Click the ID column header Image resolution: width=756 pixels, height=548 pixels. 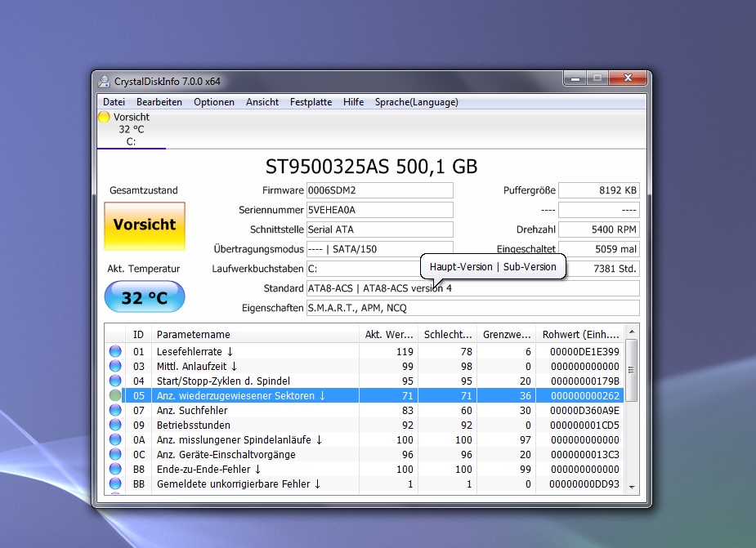pyautogui.click(x=138, y=334)
